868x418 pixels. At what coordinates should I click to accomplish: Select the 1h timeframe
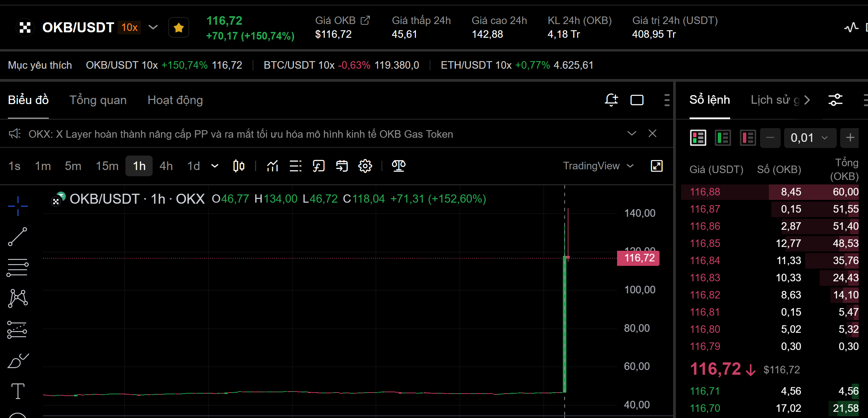pos(139,166)
